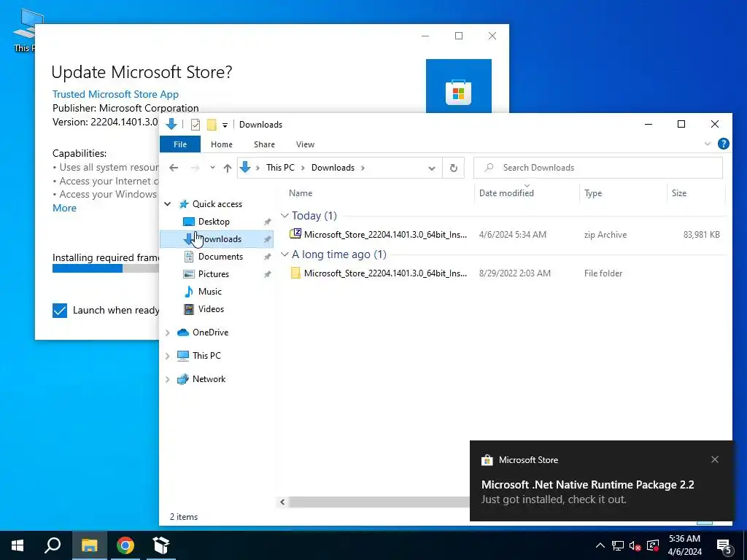This screenshot has height=560, width=747.
Task: Select Quick access in navigation pane
Action: tap(217, 204)
